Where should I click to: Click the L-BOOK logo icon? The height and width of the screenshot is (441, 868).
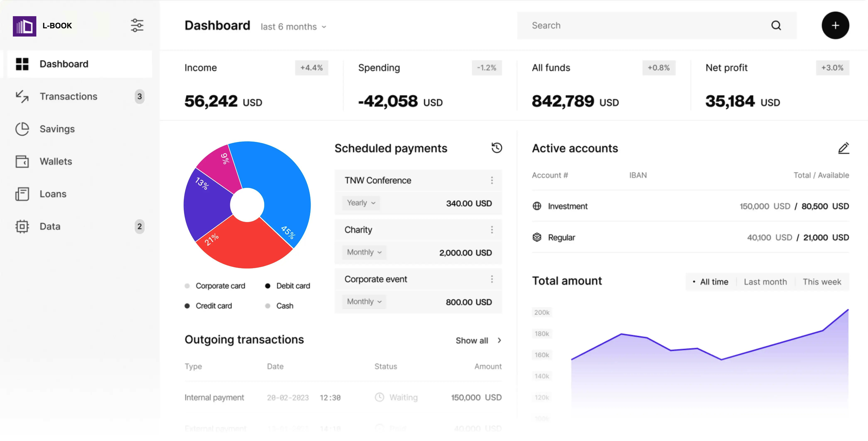click(x=24, y=26)
